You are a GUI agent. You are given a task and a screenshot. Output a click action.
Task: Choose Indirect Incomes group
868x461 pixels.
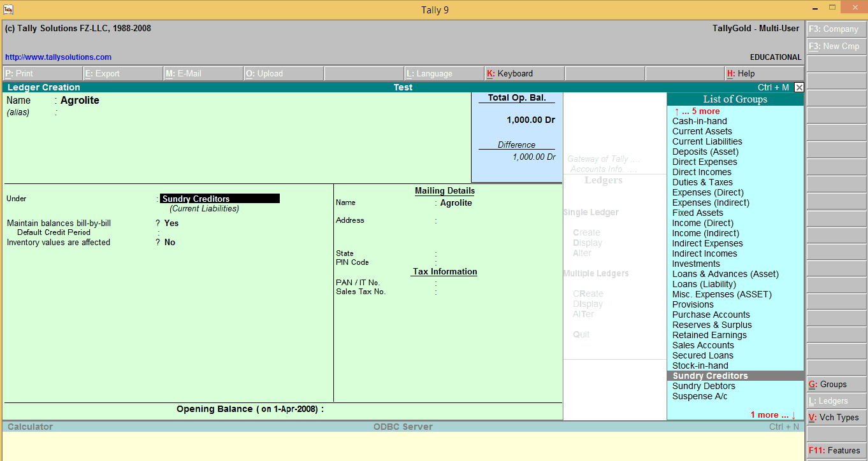(x=705, y=254)
